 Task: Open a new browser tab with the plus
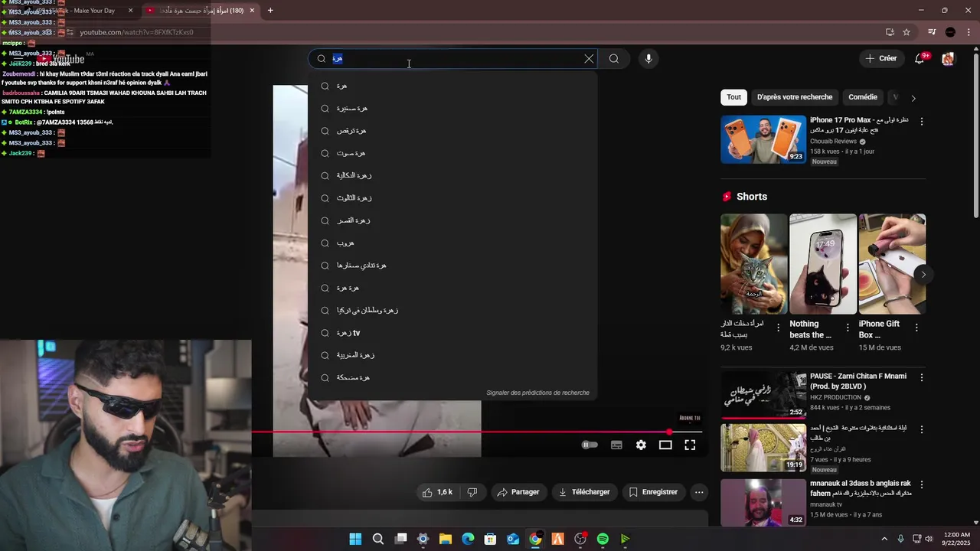pyautogui.click(x=270, y=11)
